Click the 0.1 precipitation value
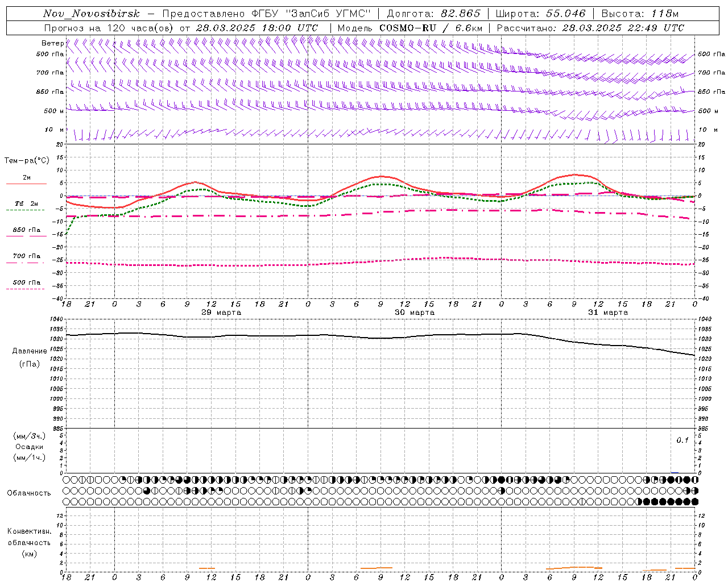The width and height of the screenshot is (728, 582). coord(682,440)
